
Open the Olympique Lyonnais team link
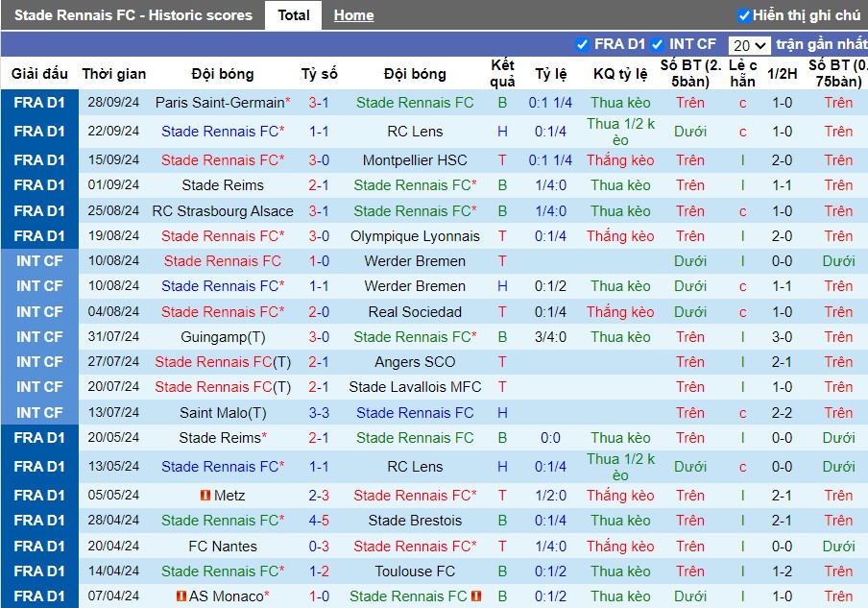415,236
